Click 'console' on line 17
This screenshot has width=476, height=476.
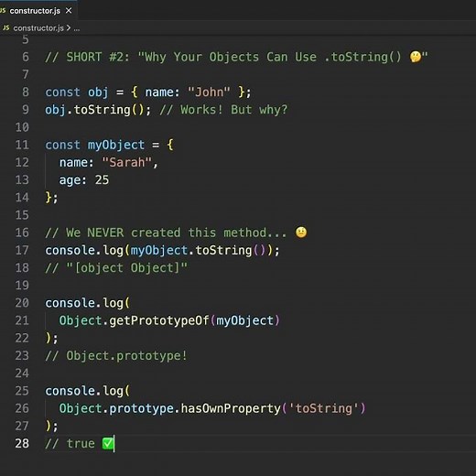(x=70, y=251)
